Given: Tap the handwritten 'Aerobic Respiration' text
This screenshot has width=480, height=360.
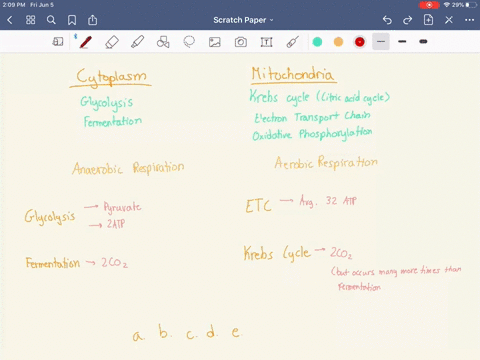Looking at the screenshot, I should pos(326,162).
